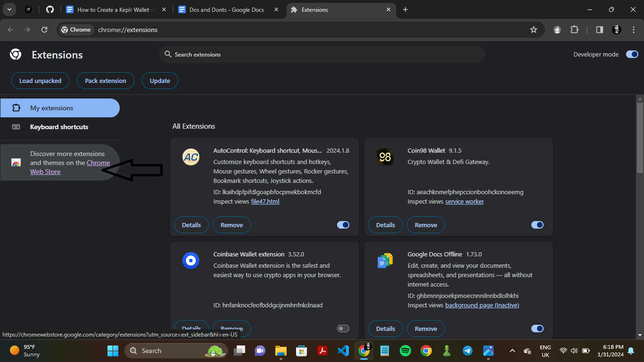Remove the Coin98 Wallet extension

point(426,225)
